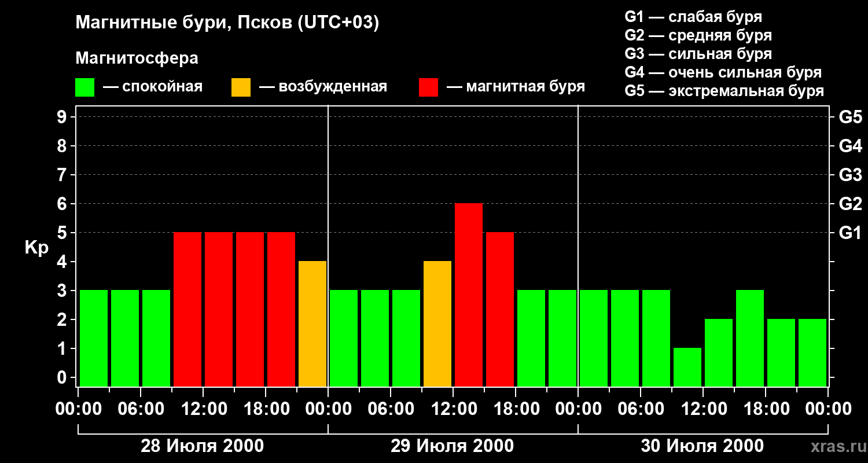Click the '— магнитная буря' legend label
868x463 pixels.
pyautogui.click(x=516, y=87)
